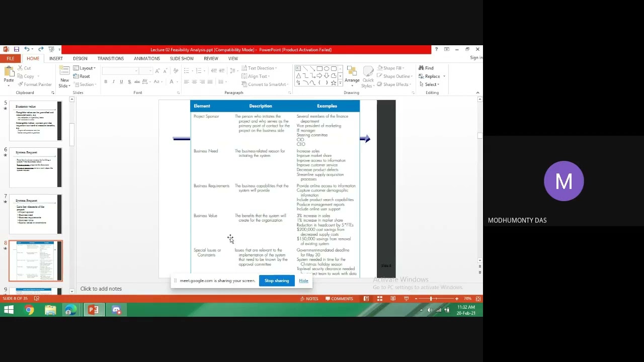Open Quick Styles gallery
This screenshot has width=644, height=362.
pos(368,76)
